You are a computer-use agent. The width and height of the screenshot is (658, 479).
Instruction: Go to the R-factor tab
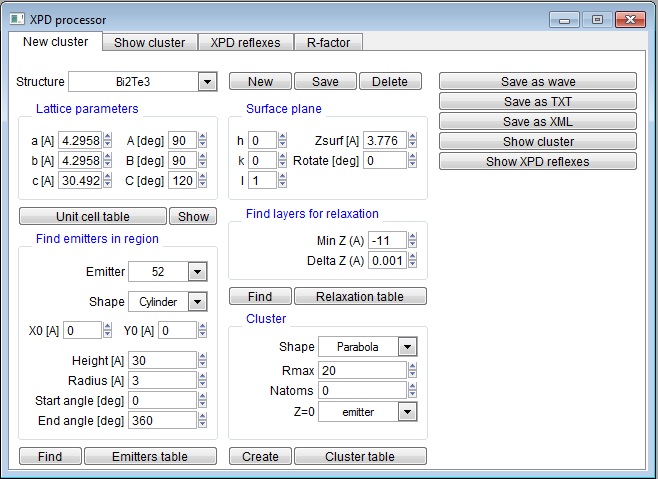(328, 42)
